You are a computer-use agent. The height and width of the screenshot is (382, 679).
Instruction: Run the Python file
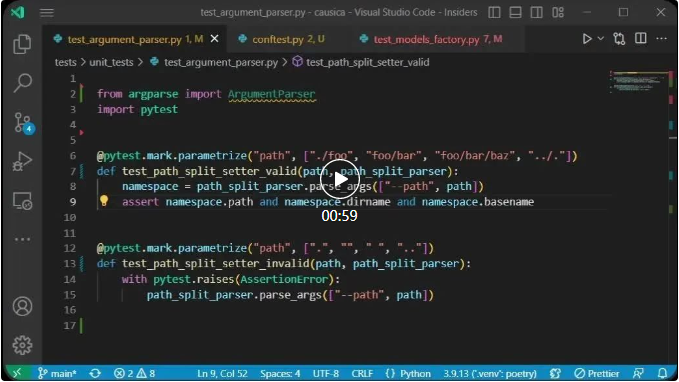tap(587, 39)
